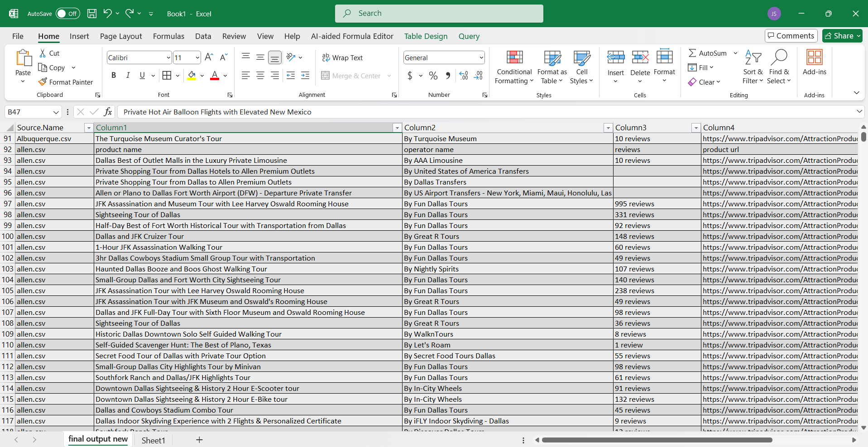This screenshot has height=447, width=868.
Task: Click Comments button
Action: click(x=791, y=36)
